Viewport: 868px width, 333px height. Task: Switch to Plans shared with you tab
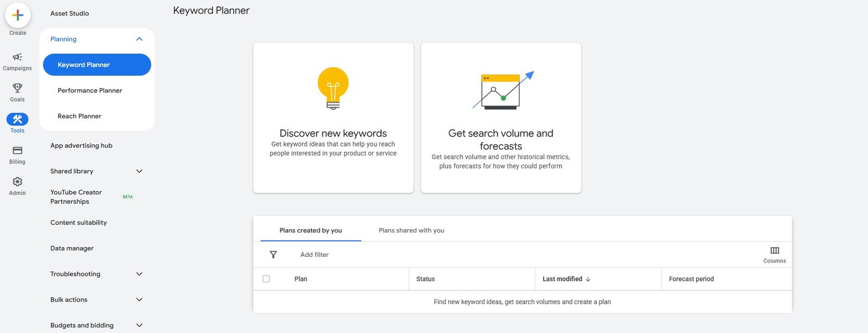tap(411, 230)
